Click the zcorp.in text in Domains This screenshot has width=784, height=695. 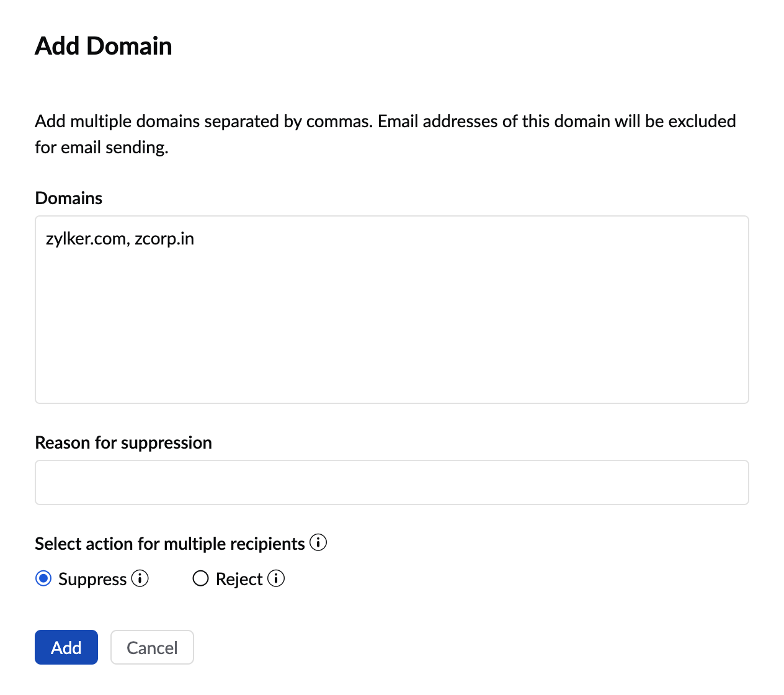(164, 239)
